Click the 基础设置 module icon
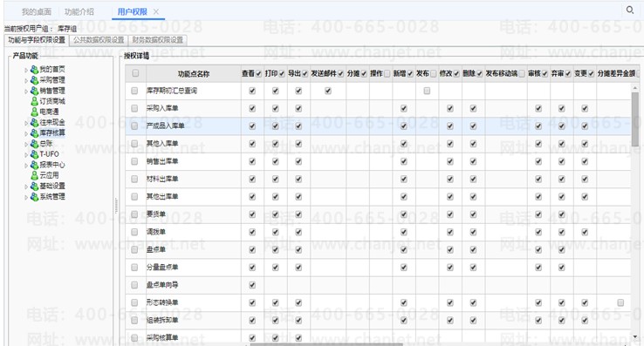The width and height of the screenshot is (644, 346). (35, 187)
